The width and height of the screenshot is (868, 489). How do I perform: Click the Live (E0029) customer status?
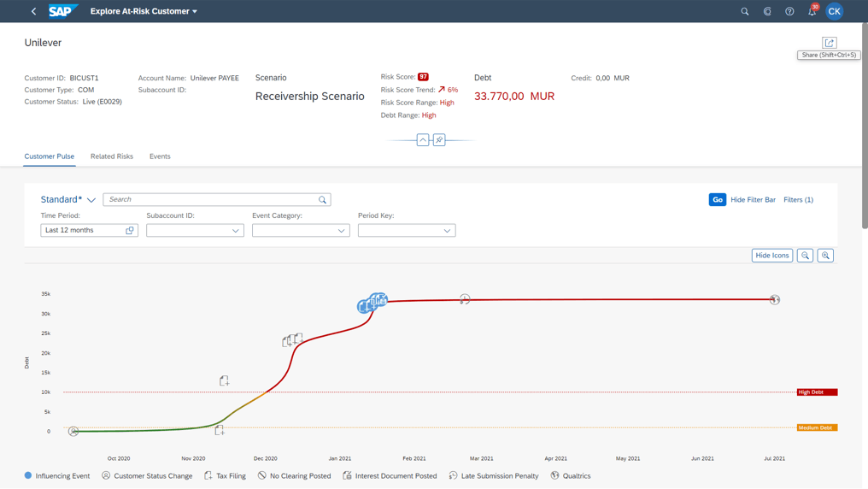tap(102, 102)
